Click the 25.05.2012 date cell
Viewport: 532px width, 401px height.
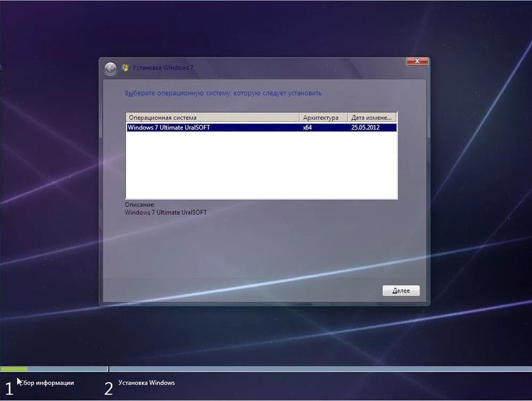pos(365,128)
